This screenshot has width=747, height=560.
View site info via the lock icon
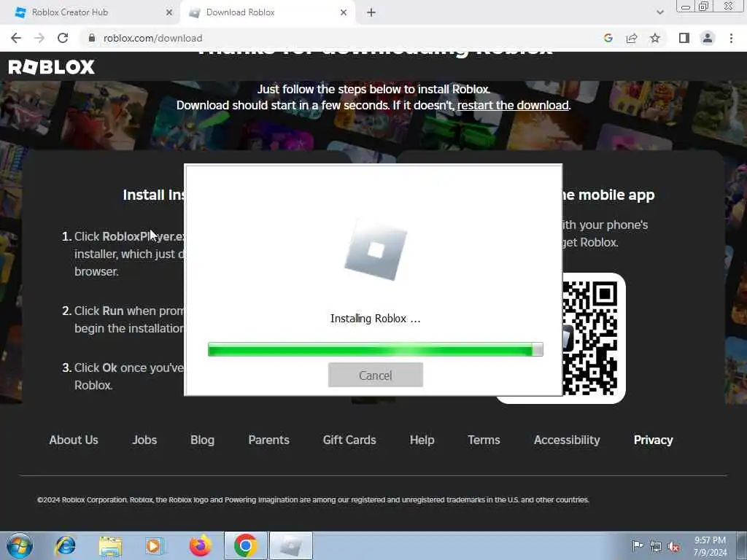92,38
